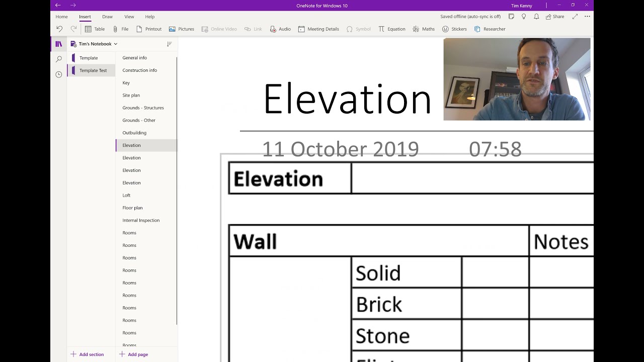Click the Wall header cell

tap(379, 241)
